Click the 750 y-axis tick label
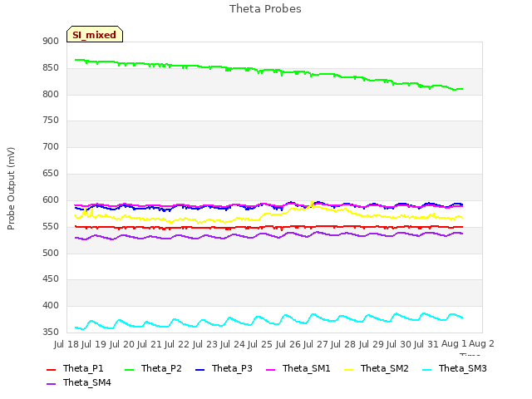Screen dimensions: 532x399 (x=51, y=120)
